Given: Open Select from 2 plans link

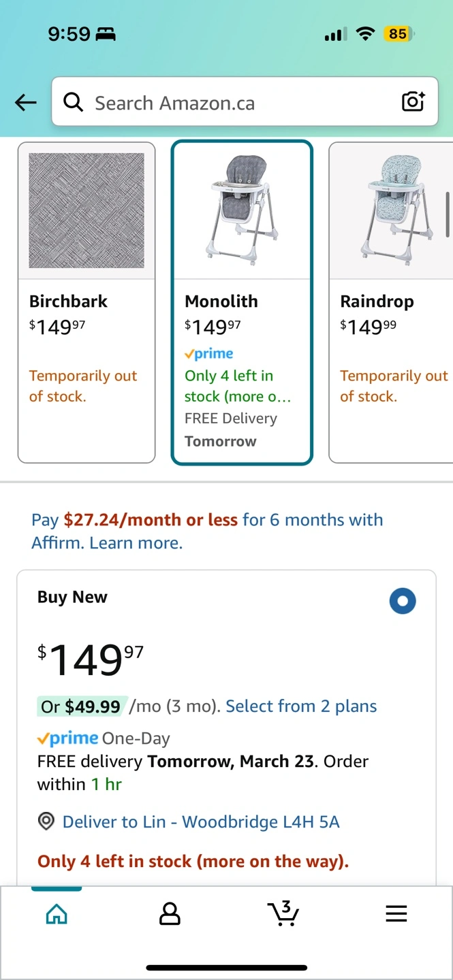Looking at the screenshot, I should pyautogui.click(x=301, y=706).
